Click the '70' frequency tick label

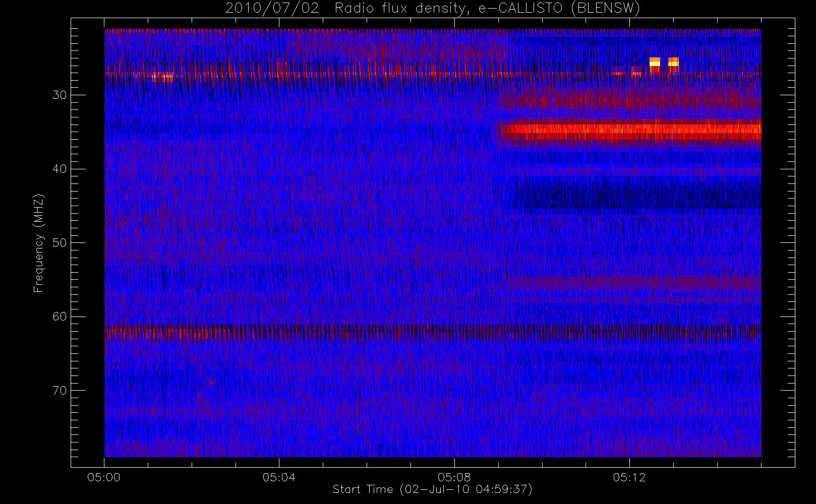coord(60,391)
